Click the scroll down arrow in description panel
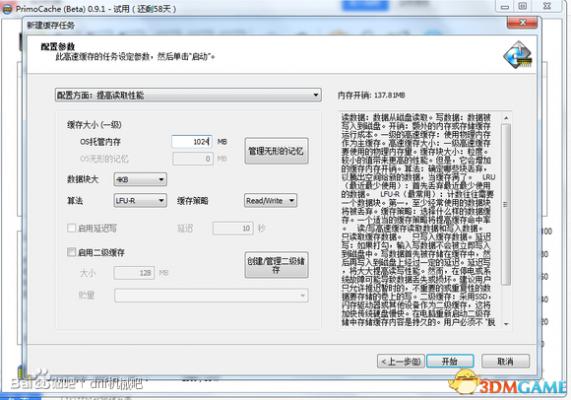 (x=506, y=323)
